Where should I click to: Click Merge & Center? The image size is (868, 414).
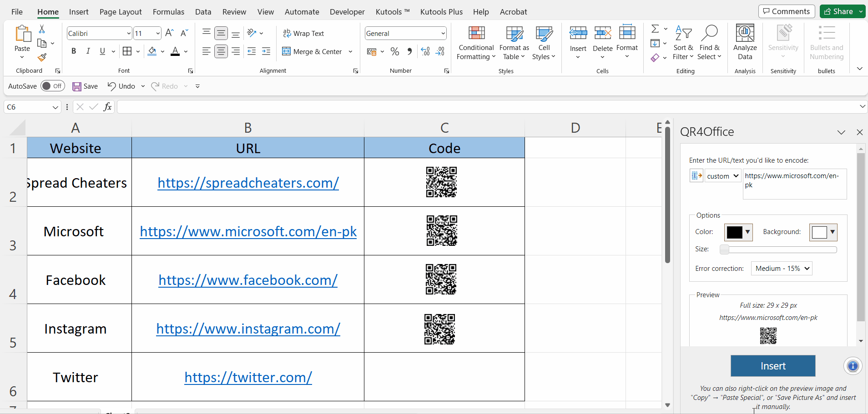tap(312, 51)
